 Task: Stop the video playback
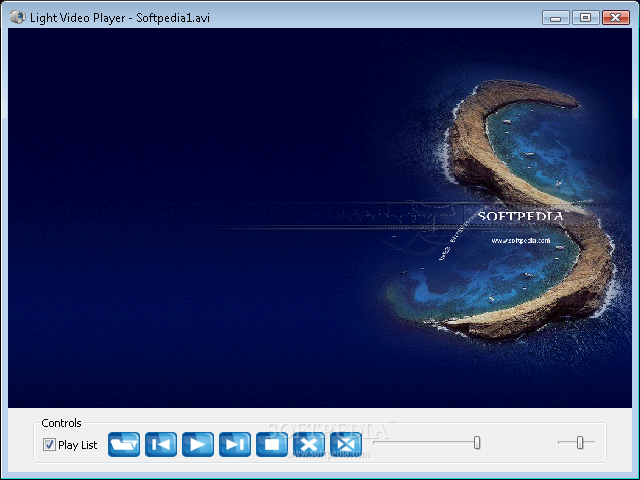[272, 444]
